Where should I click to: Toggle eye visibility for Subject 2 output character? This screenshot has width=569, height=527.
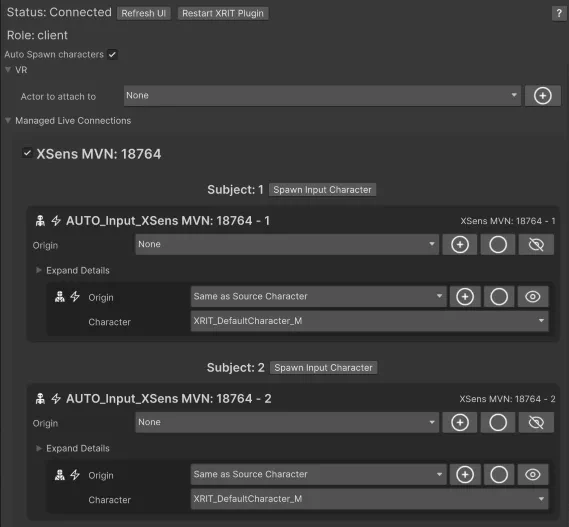click(x=533, y=474)
